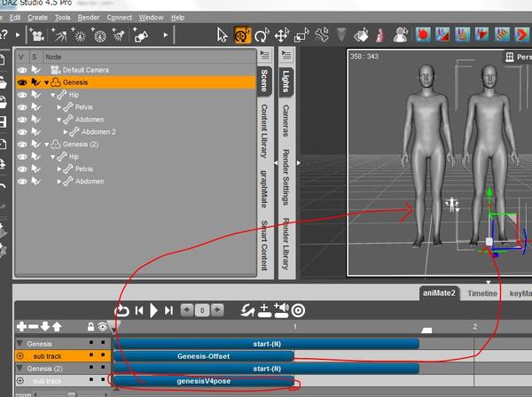The image size is (532, 397).
Task: Toggle visibility square on Genesis (2) track
Action: click(103, 367)
